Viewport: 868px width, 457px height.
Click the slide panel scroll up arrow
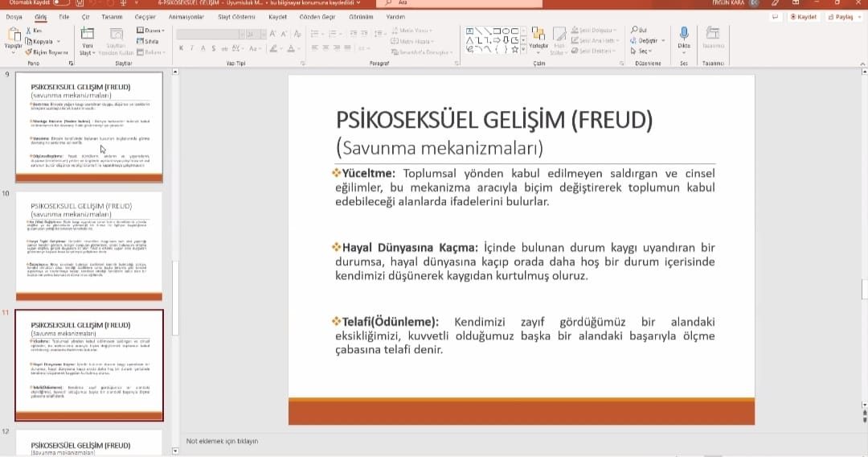pos(175,72)
